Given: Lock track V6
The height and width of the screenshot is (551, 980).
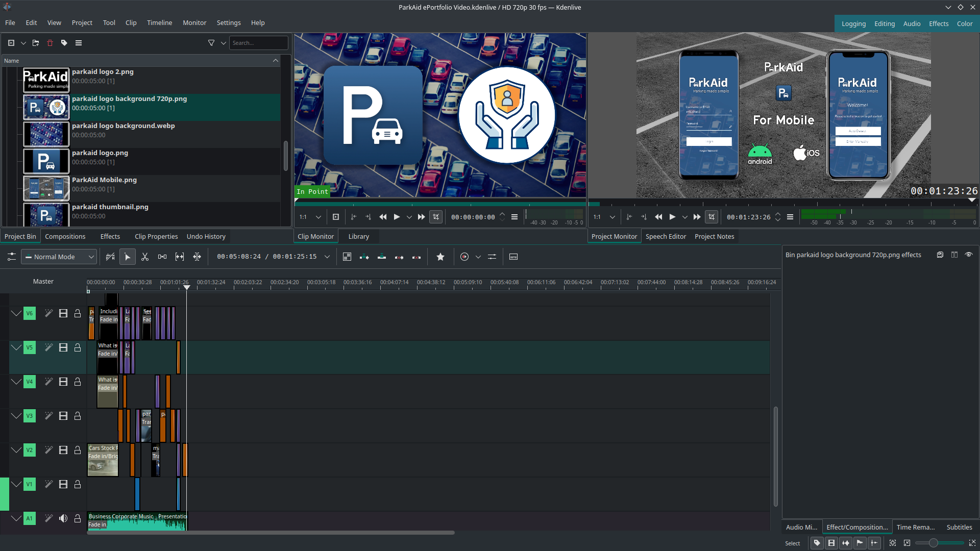Looking at the screenshot, I should coord(78,313).
